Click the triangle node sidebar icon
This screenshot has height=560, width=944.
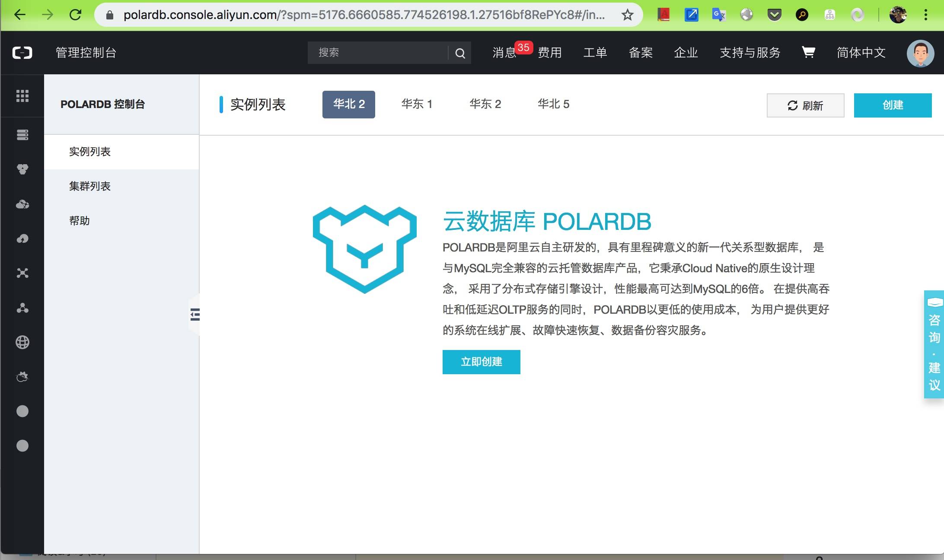pos(22,308)
